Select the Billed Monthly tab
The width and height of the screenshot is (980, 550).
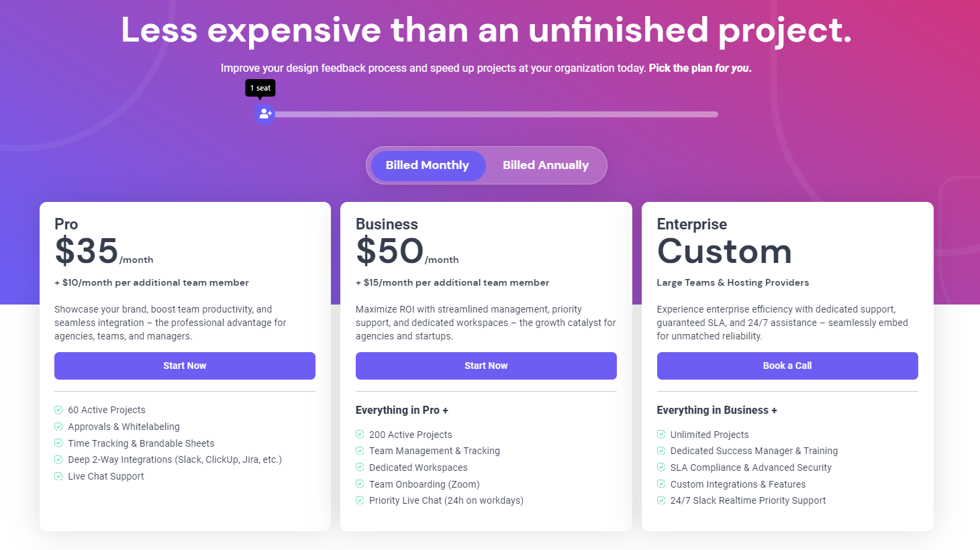(x=427, y=165)
